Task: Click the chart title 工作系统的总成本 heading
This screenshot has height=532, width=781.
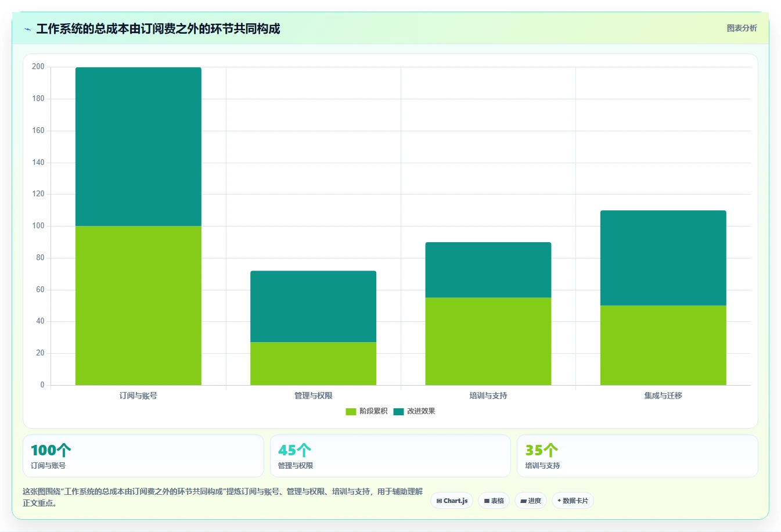Action: point(158,28)
